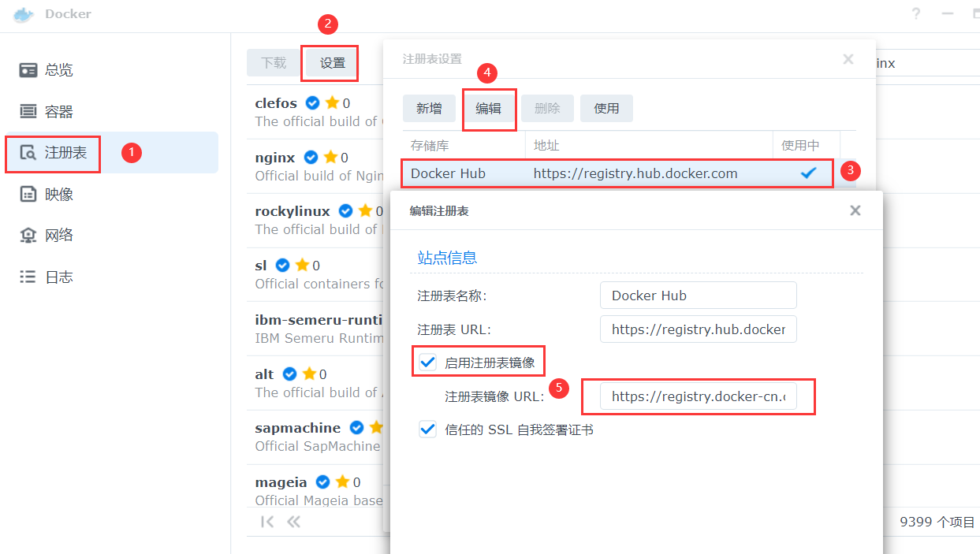
Task: Open the 总览 section in sidebar
Action: tap(112, 70)
